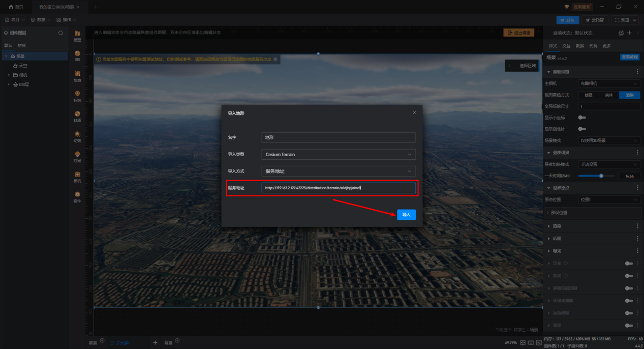The height and width of the screenshot is (349, 644).
Task: Click the layer panel search icon
Action: (x=60, y=33)
